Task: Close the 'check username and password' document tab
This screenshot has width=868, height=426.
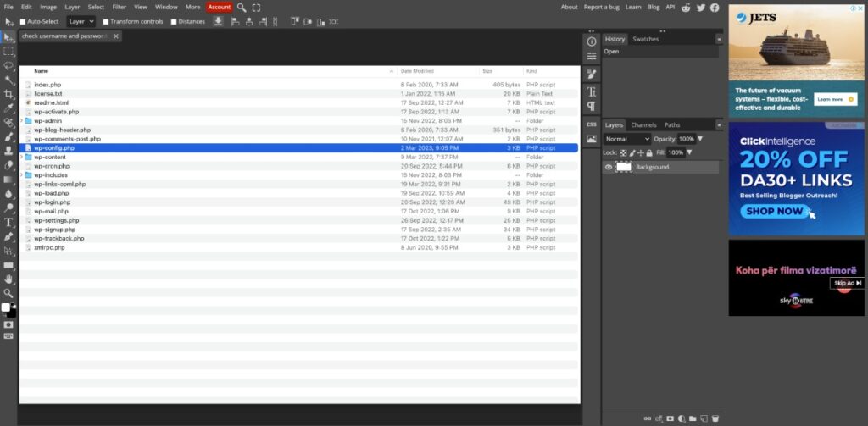Action: coord(115,36)
